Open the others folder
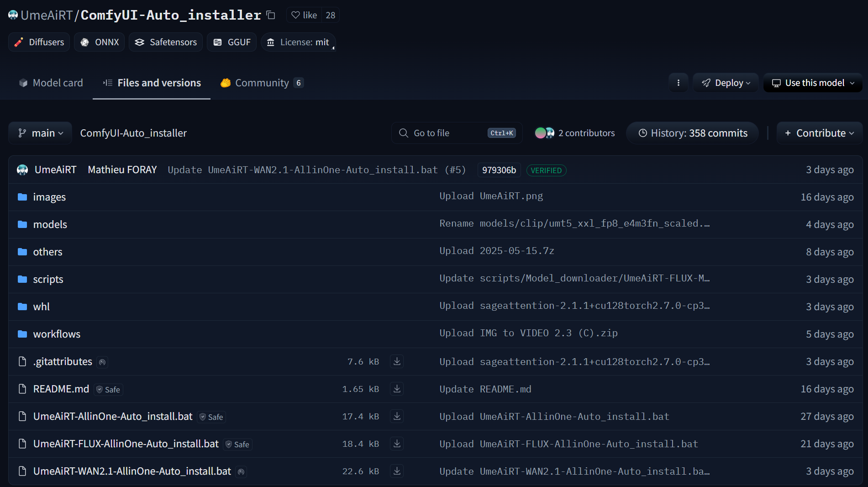This screenshot has width=868, height=487. tap(48, 252)
